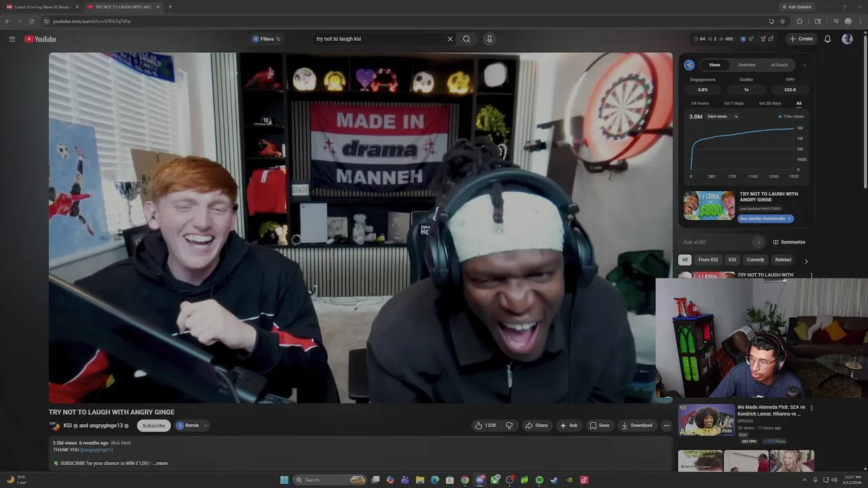The width and height of the screenshot is (868, 488).
Task: Clear the search box with the X
Action: pos(450,39)
